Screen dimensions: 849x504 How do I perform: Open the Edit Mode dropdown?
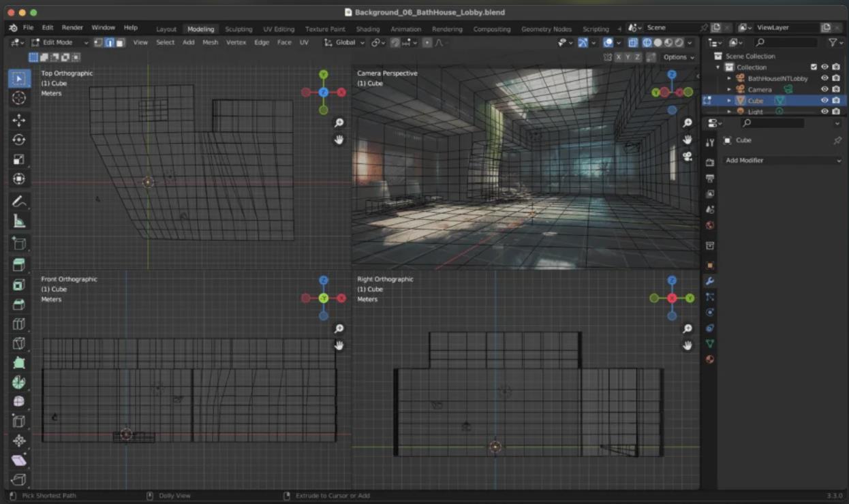60,42
